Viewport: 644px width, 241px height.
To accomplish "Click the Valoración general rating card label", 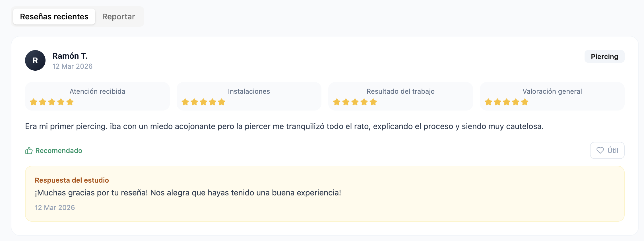I will 552,91.
